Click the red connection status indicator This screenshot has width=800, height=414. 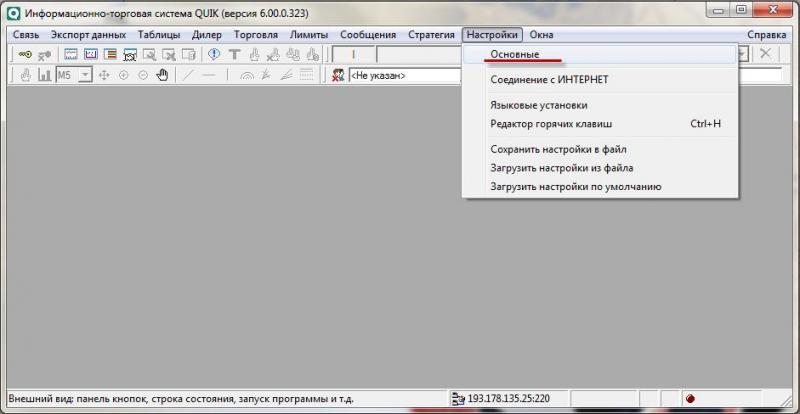coord(691,399)
